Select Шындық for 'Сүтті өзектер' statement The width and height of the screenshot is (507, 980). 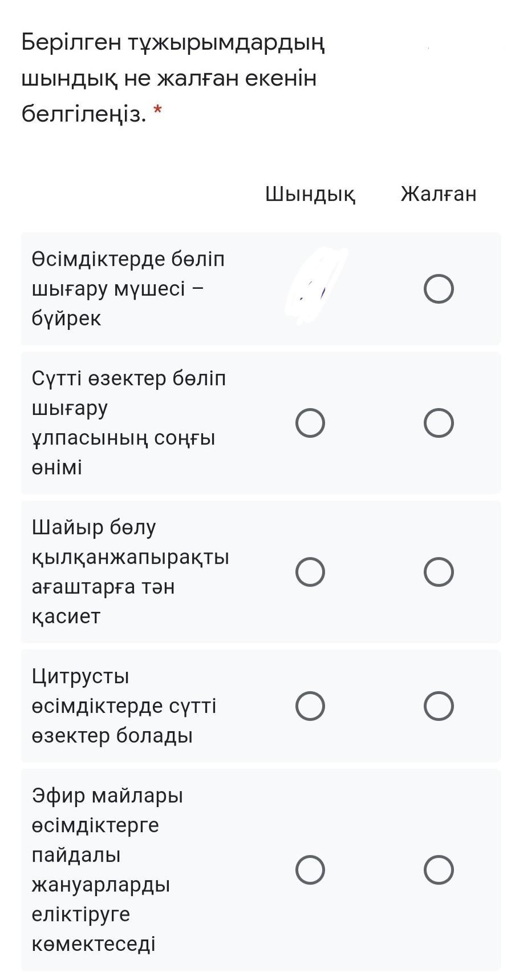[x=310, y=423]
